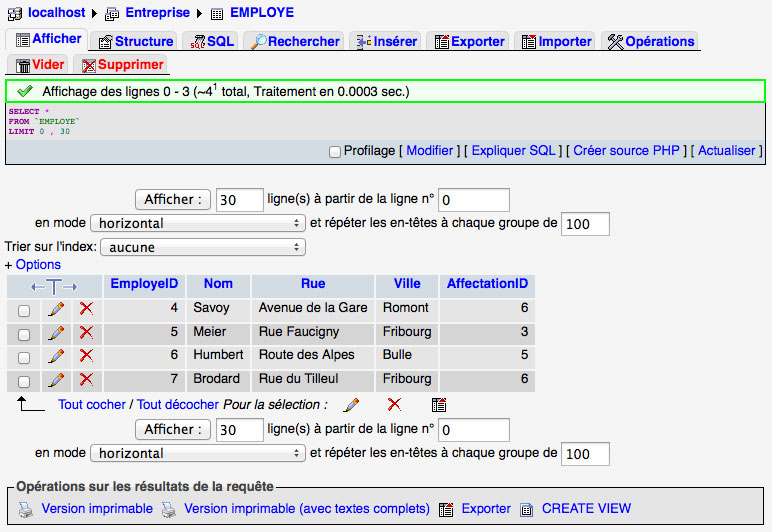The image size is (772, 532).
Task: Expand the Options link
Action: coord(38,265)
